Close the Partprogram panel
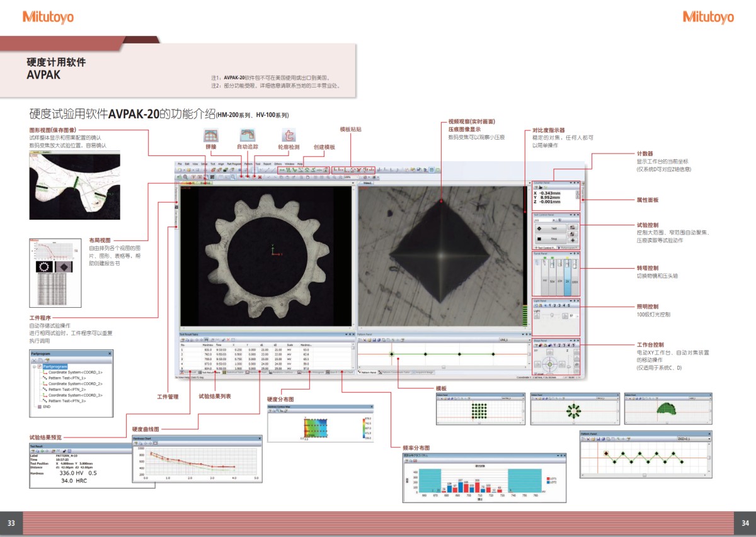 pos(110,354)
